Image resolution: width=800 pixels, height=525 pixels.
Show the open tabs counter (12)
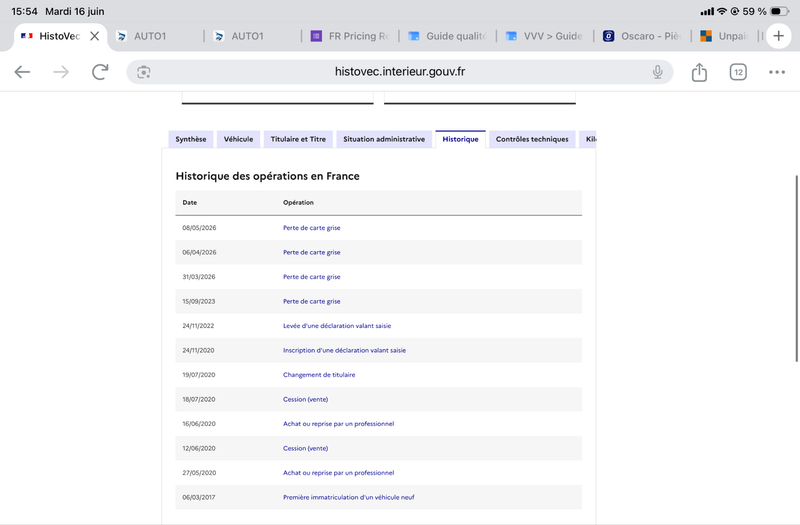tap(738, 72)
